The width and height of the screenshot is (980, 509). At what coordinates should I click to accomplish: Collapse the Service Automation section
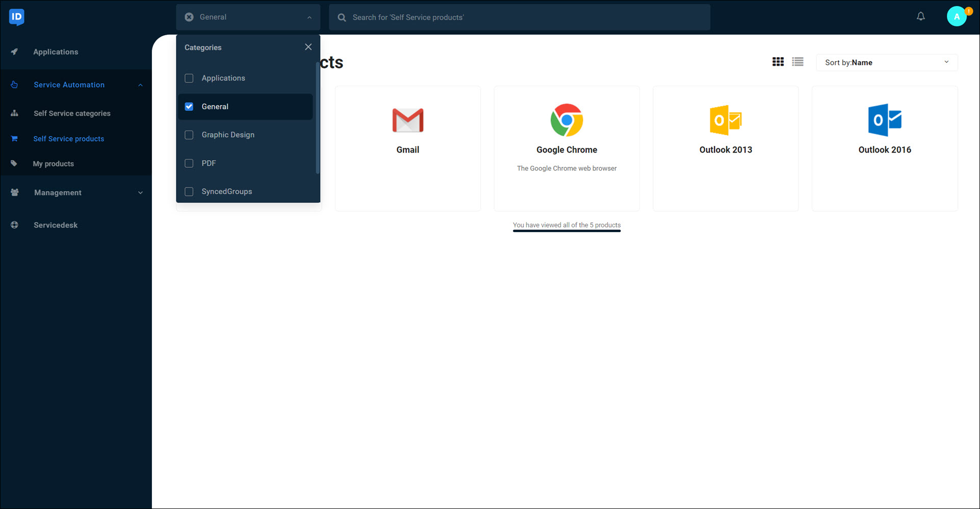[x=140, y=85]
